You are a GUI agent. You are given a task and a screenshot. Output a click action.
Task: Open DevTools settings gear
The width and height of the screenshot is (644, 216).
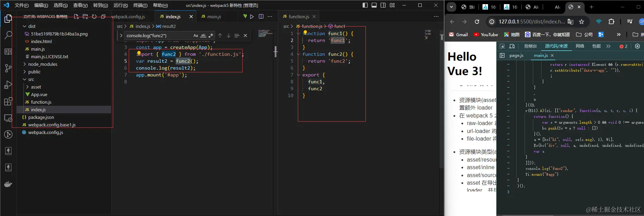pos(637,46)
